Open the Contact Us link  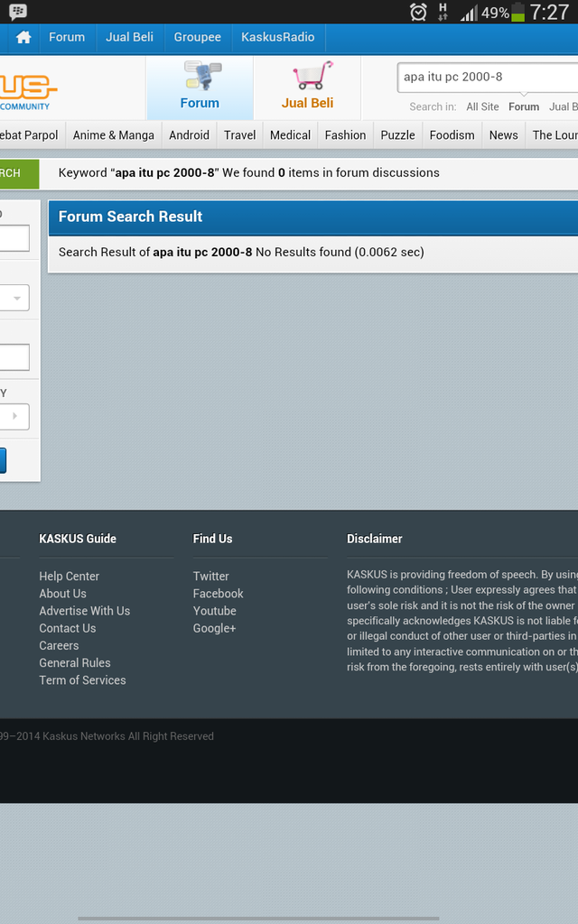(x=67, y=628)
